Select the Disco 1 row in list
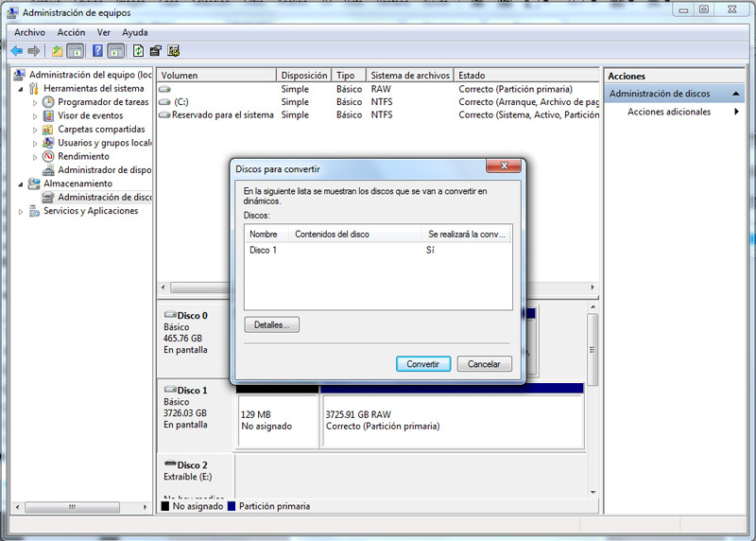 263,251
